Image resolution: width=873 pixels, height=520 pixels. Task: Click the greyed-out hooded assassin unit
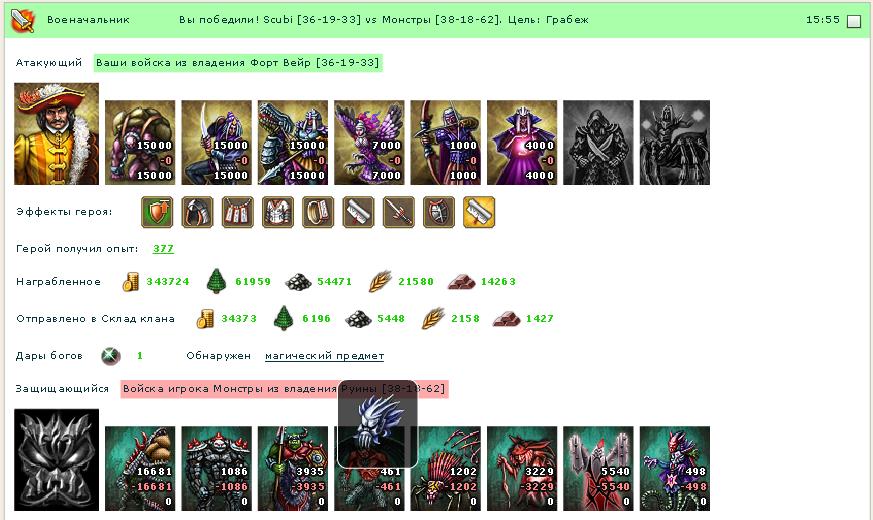click(599, 143)
